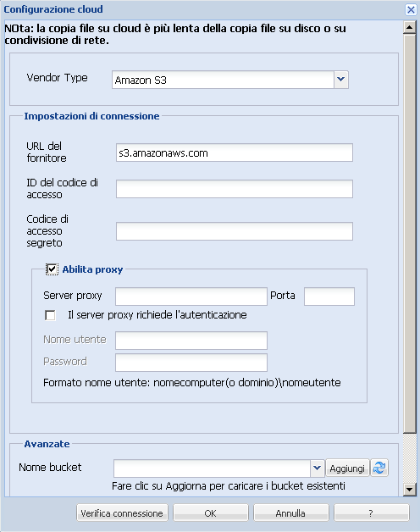The height and width of the screenshot is (532, 420).
Task: Click the Nome utente input field
Action: coord(191,341)
